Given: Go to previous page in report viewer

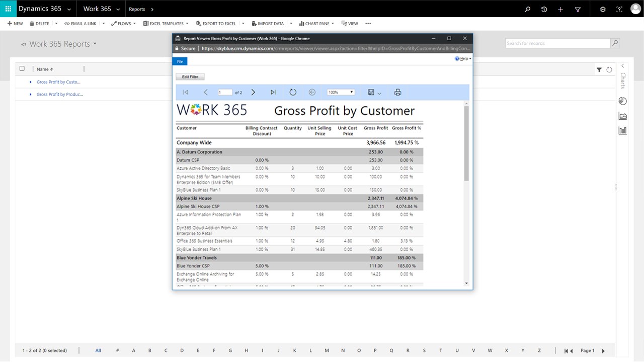Looking at the screenshot, I should (206, 92).
